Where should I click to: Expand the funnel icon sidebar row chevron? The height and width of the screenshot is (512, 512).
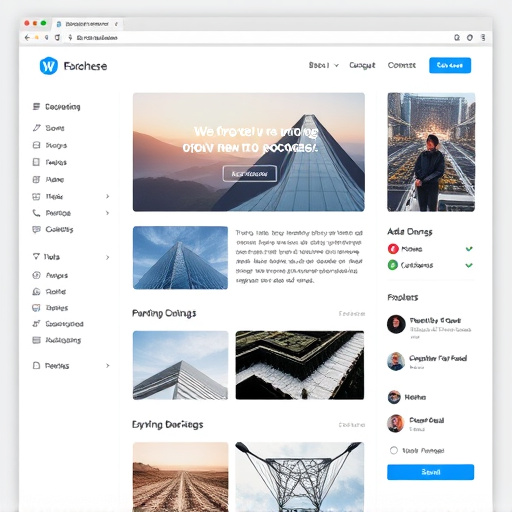pyautogui.click(x=107, y=257)
